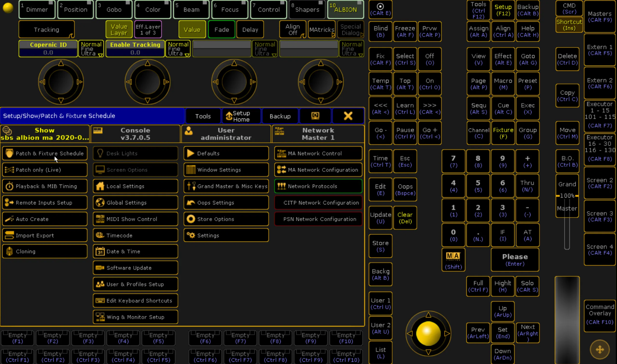617x364 pixels.
Task: Click the screenshot camera icon in setup title bar
Action: (x=315, y=116)
